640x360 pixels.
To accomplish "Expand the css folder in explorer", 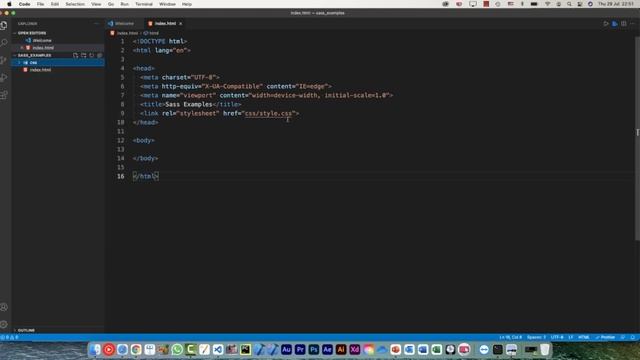I will [x=58, y=62].
